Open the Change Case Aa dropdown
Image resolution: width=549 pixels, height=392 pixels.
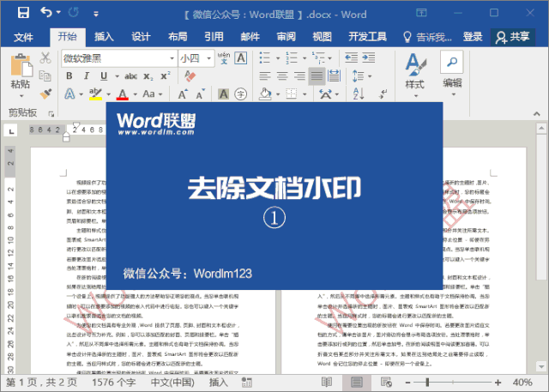153,93
